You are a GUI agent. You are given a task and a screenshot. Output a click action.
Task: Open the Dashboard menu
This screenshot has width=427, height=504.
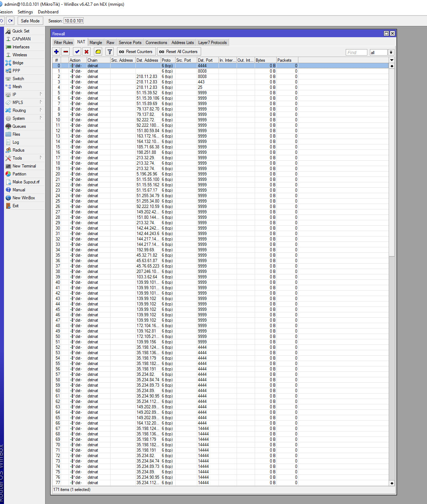click(x=48, y=12)
